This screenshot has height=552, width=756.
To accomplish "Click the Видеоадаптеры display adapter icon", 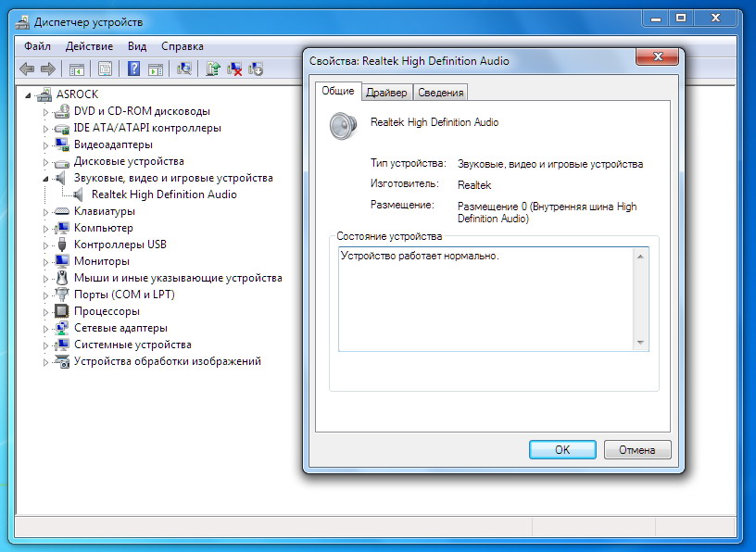I will click(x=62, y=144).
